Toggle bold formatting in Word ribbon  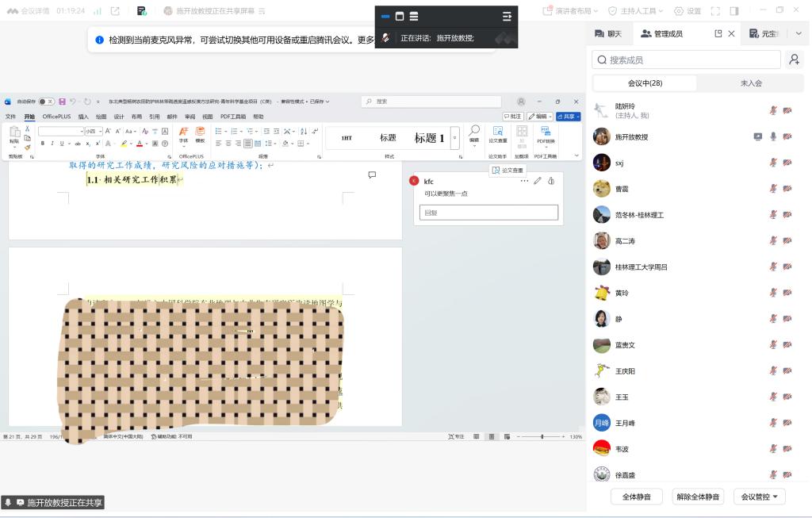pyautogui.click(x=43, y=144)
